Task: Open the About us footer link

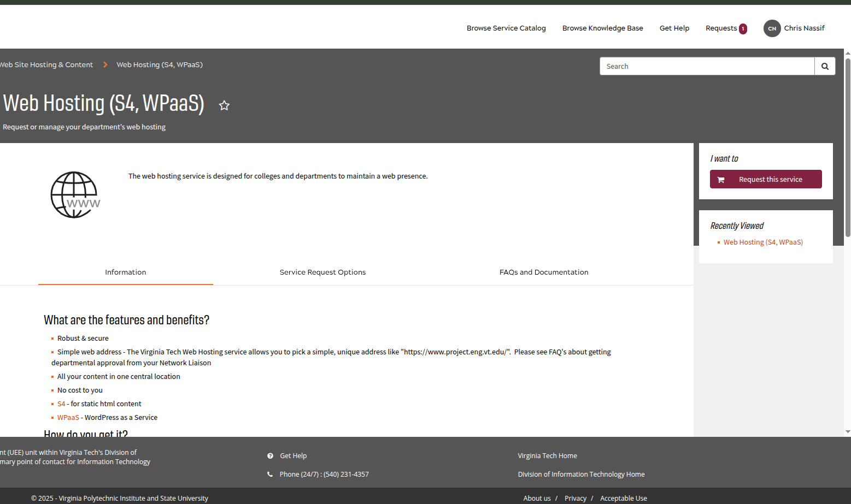Action: (537, 499)
